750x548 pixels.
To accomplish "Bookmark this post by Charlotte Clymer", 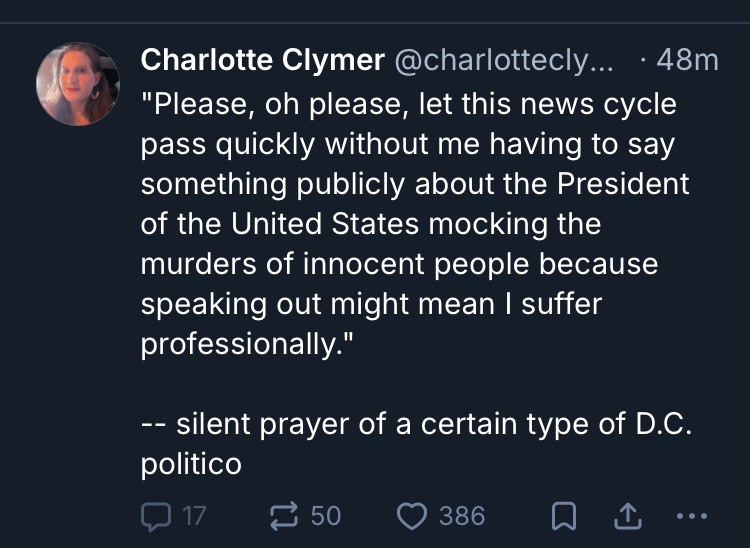I will 564,516.
